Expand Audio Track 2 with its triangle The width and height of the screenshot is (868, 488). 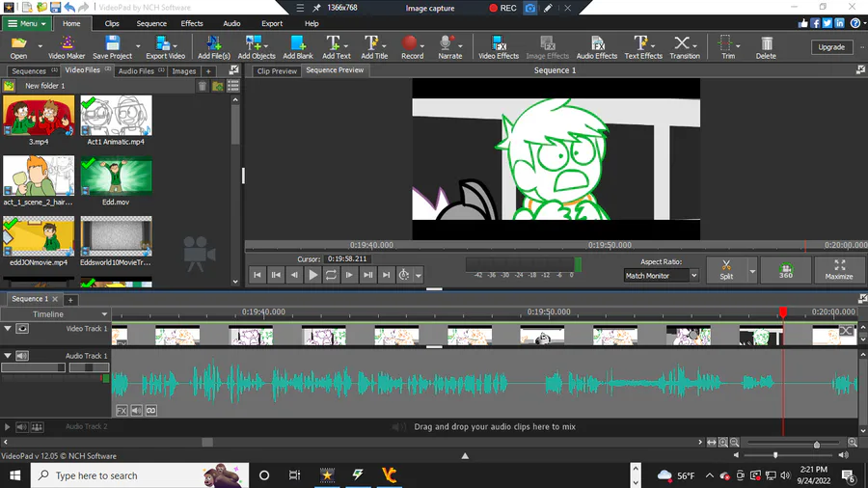[x=7, y=426]
